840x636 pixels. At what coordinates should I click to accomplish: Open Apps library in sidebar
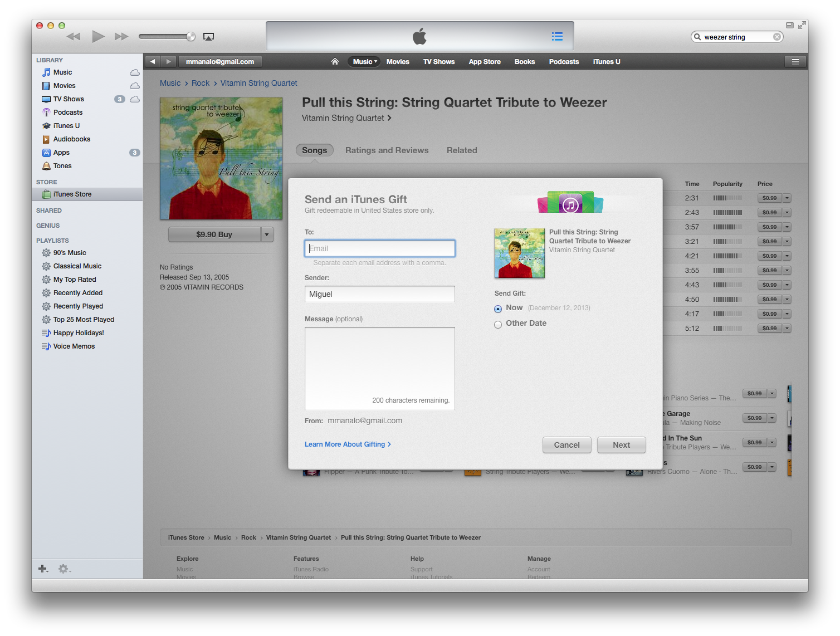click(61, 153)
